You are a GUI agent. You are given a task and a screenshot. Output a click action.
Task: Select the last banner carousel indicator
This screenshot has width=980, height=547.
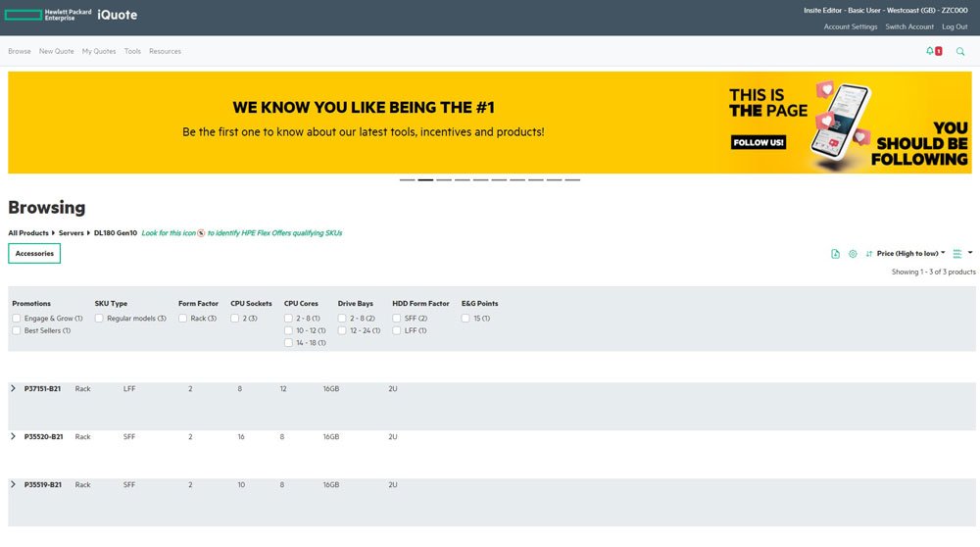(x=572, y=180)
